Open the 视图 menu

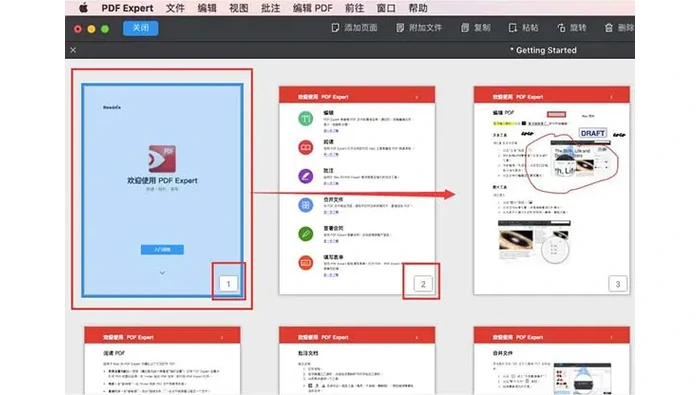238,8
